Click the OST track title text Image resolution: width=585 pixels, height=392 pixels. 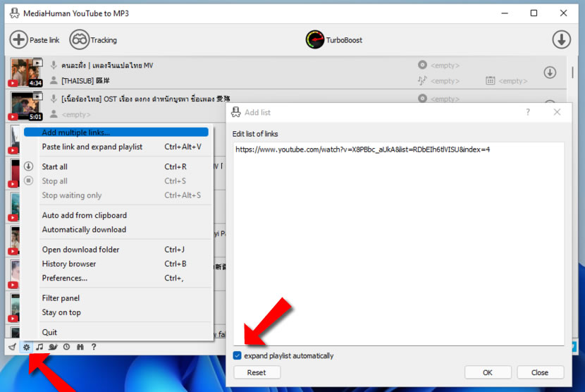click(145, 99)
